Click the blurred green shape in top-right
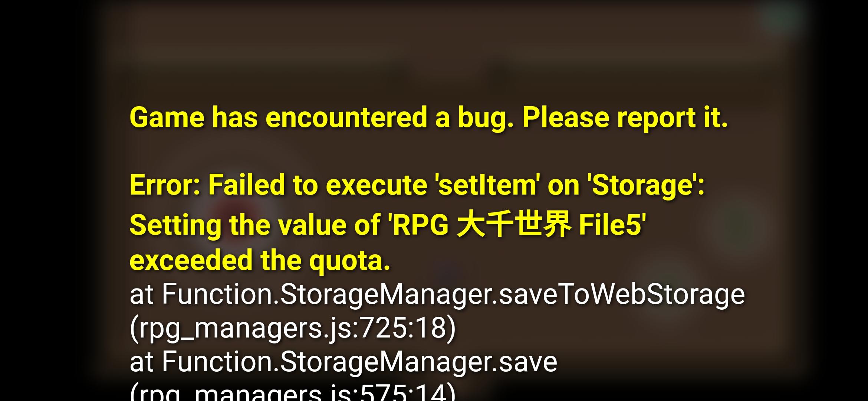 [782, 17]
